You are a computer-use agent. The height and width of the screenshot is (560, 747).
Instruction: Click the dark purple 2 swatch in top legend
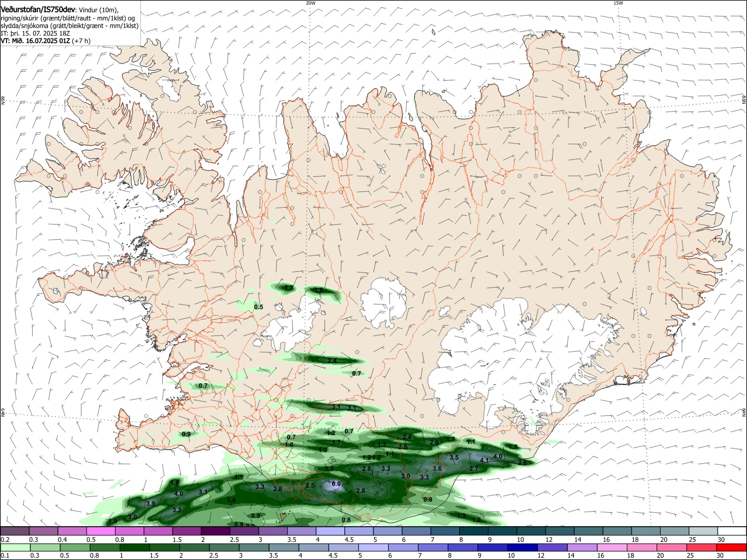tap(215, 531)
